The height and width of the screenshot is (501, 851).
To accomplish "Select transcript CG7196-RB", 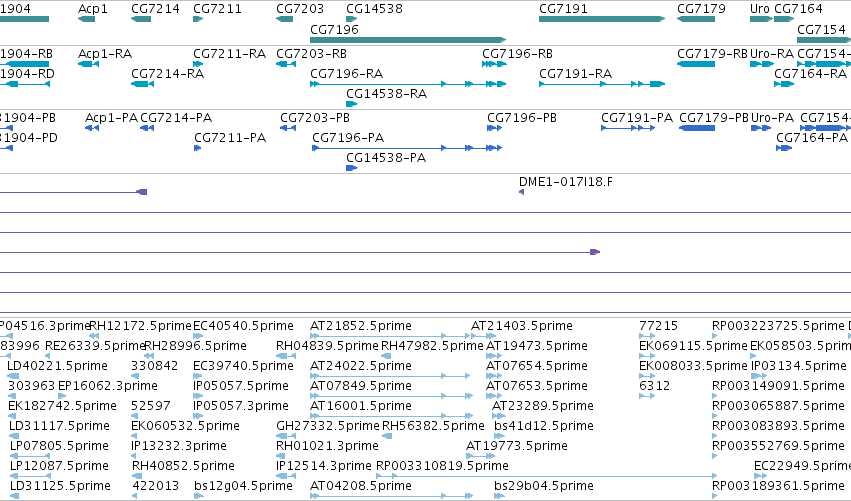I will (518, 54).
